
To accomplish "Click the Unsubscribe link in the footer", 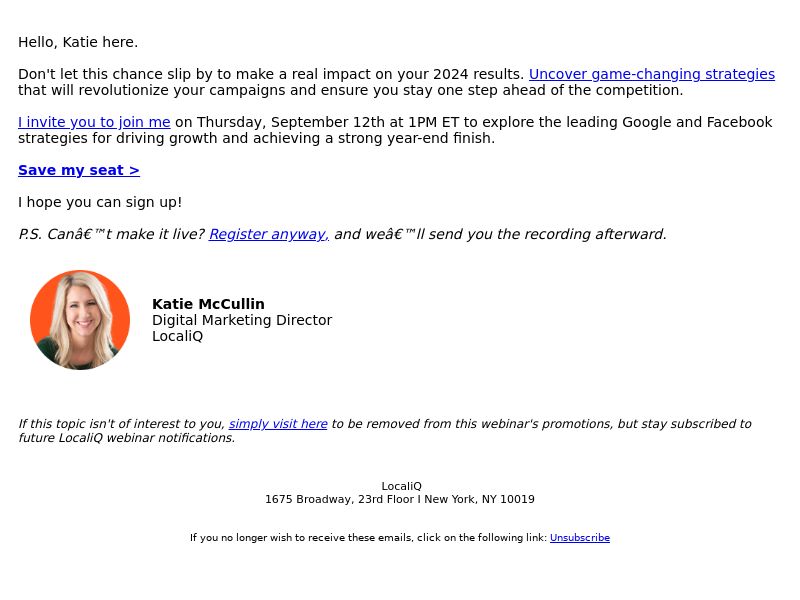I will (580, 538).
